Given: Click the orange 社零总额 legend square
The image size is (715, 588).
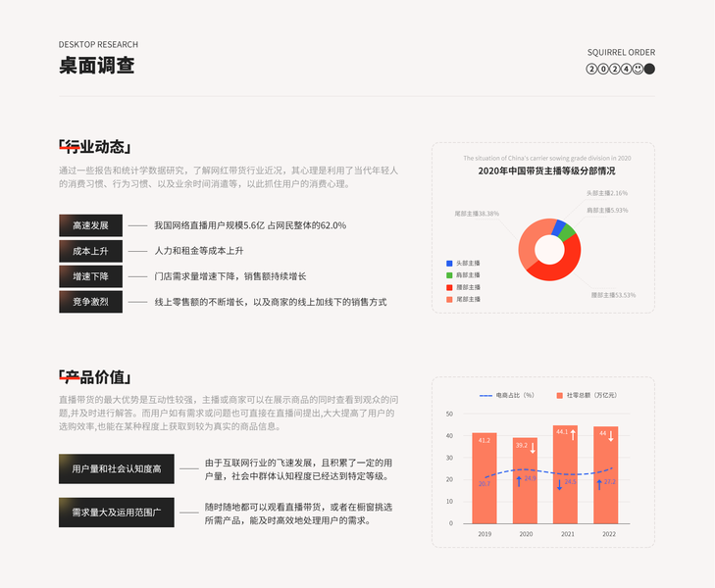Looking at the screenshot, I should [x=559, y=395].
